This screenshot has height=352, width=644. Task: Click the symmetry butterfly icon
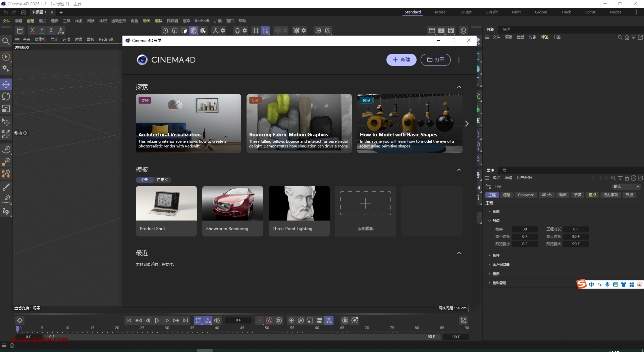[296, 31]
